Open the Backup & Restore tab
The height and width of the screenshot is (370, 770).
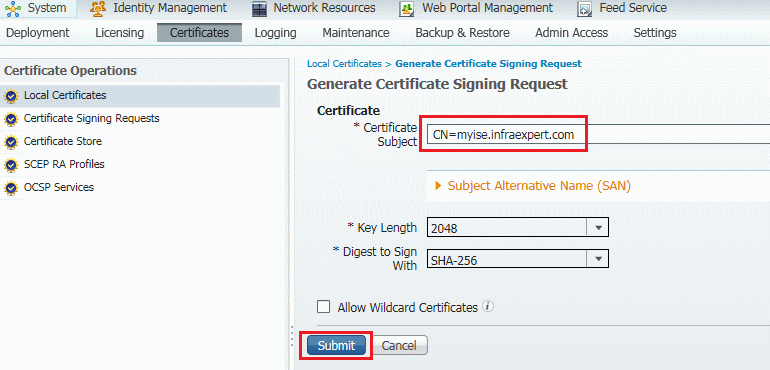click(x=462, y=33)
